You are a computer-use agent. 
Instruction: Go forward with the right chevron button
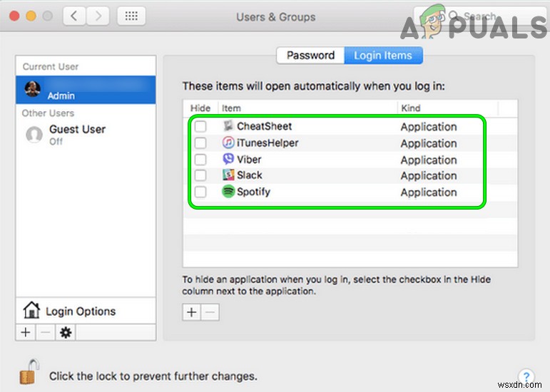pos(98,16)
